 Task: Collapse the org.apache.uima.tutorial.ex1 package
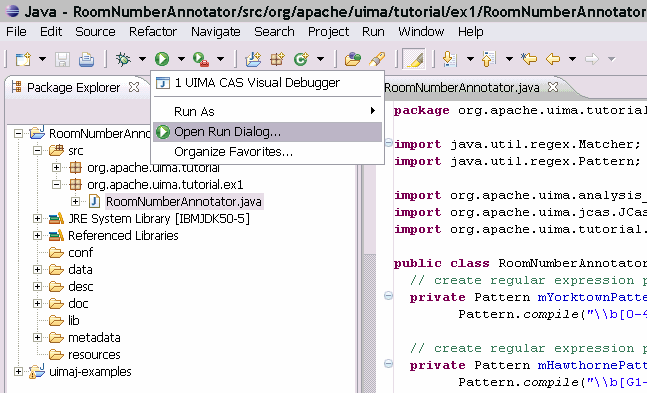(x=57, y=184)
